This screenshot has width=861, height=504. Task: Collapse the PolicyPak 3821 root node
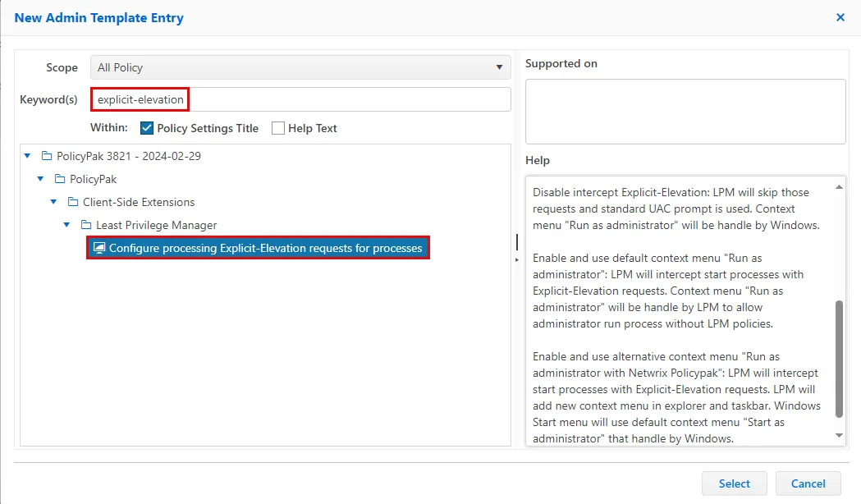pyautogui.click(x=27, y=156)
